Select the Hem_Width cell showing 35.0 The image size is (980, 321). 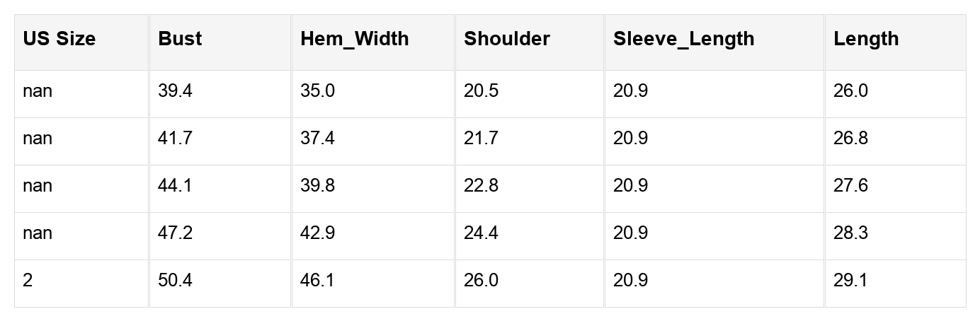point(317,91)
